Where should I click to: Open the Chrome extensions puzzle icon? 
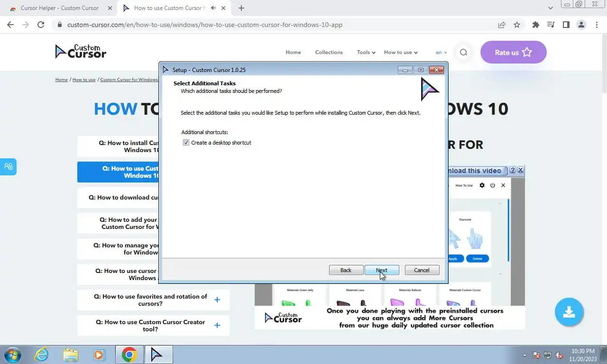point(536,25)
